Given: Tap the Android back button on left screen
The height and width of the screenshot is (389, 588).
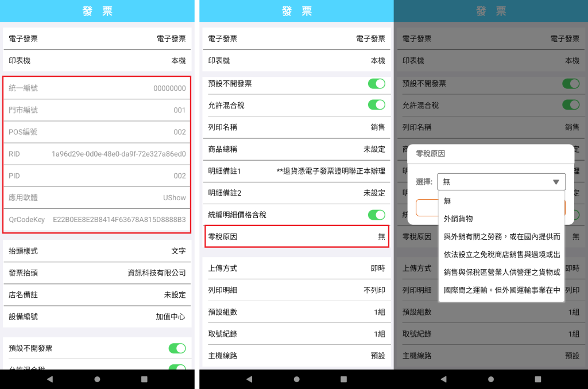Looking at the screenshot, I should coord(50,379).
